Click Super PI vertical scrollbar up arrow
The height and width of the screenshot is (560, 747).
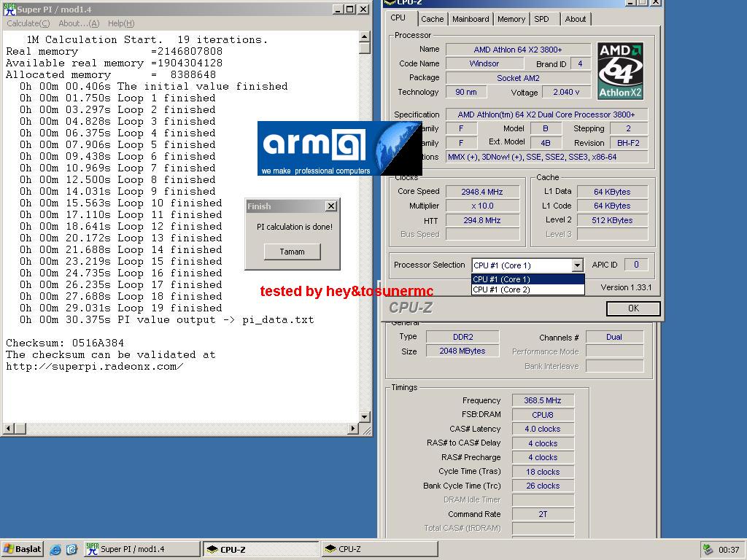click(x=365, y=36)
